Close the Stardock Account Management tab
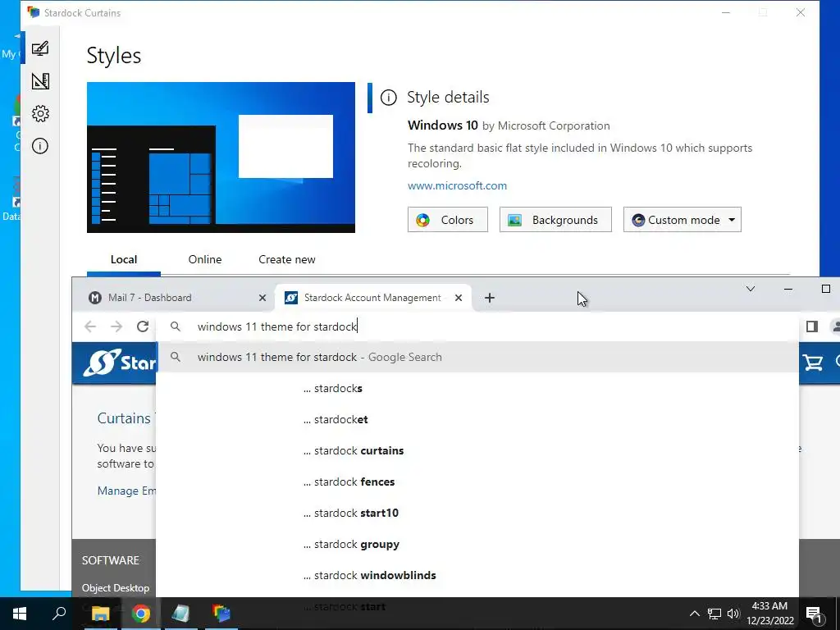This screenshot has width=840, height=630. click(x=459, y=298)
